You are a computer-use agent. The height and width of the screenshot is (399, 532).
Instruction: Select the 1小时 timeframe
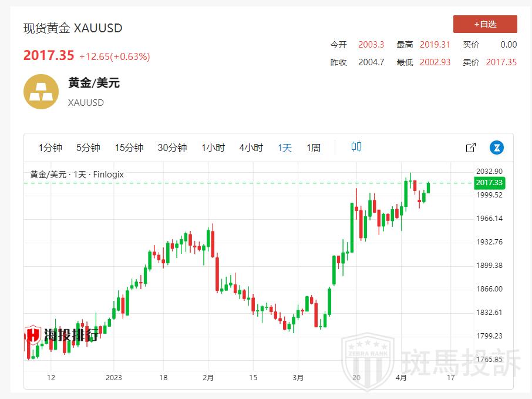coord(213,147)
